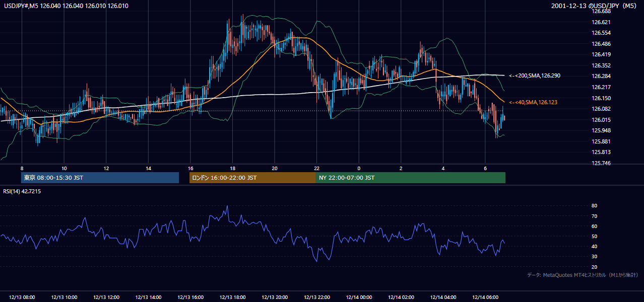The image size is (644, 302).
Task: Click the 12/14 00:00 time label
Action: (x=359, y=297)
